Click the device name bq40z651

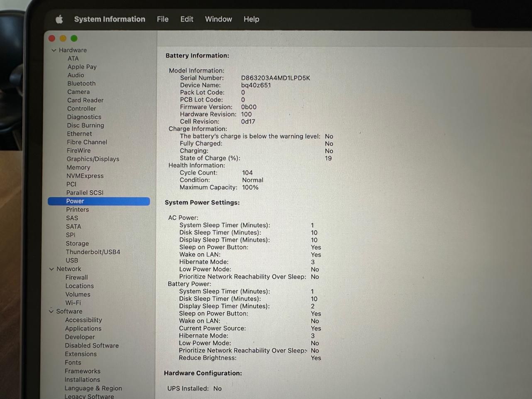point(256,85)
